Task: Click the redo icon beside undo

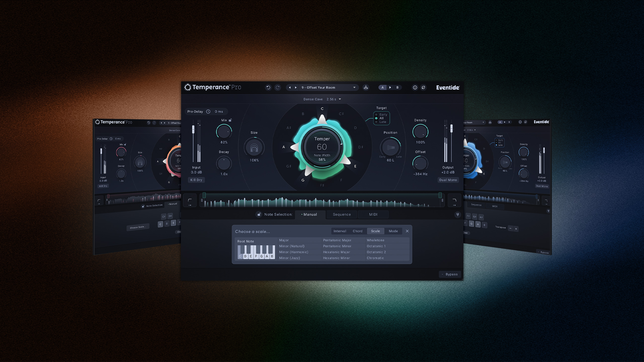Action: [278, 87]
